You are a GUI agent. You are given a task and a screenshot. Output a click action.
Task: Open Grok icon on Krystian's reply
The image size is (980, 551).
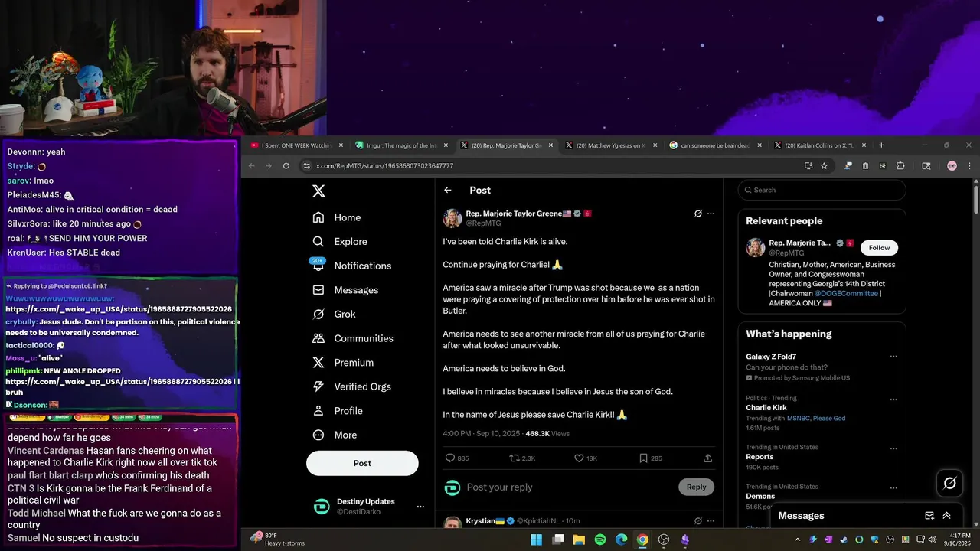697,521
